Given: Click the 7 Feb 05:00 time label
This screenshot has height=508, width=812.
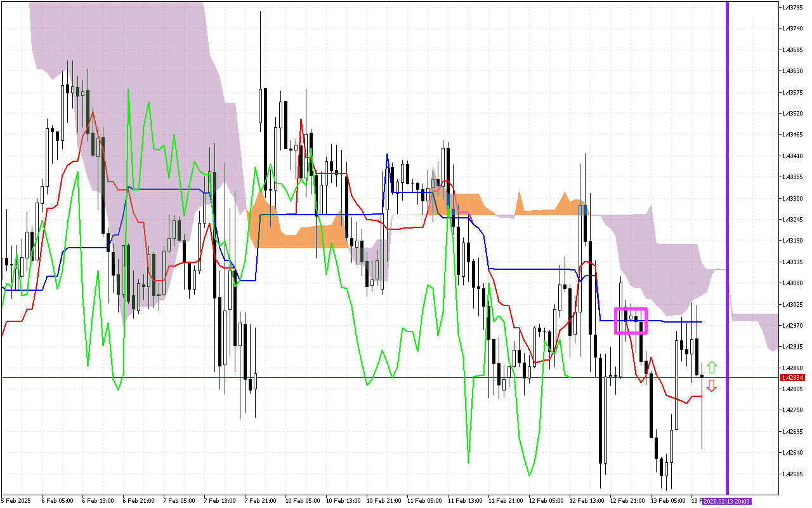Looking at the screenshot, I should (x=180, y=501).
